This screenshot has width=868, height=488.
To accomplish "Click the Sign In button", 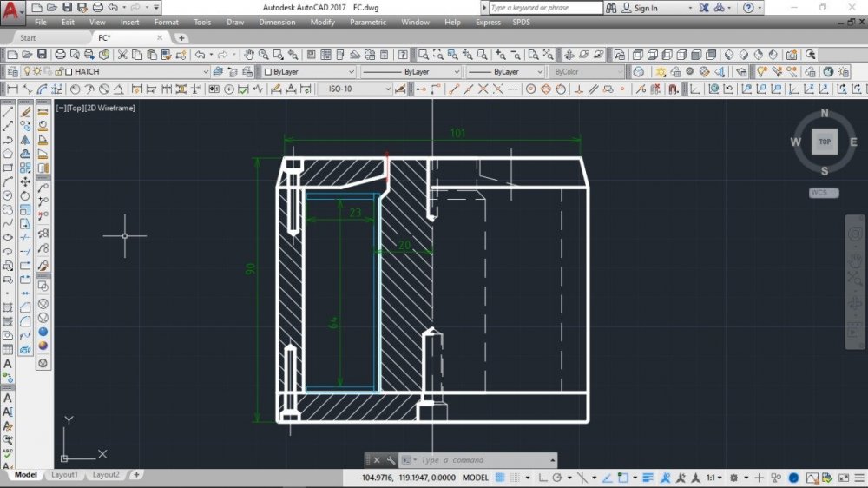I will pyautogui.click(x=646, y=8).
